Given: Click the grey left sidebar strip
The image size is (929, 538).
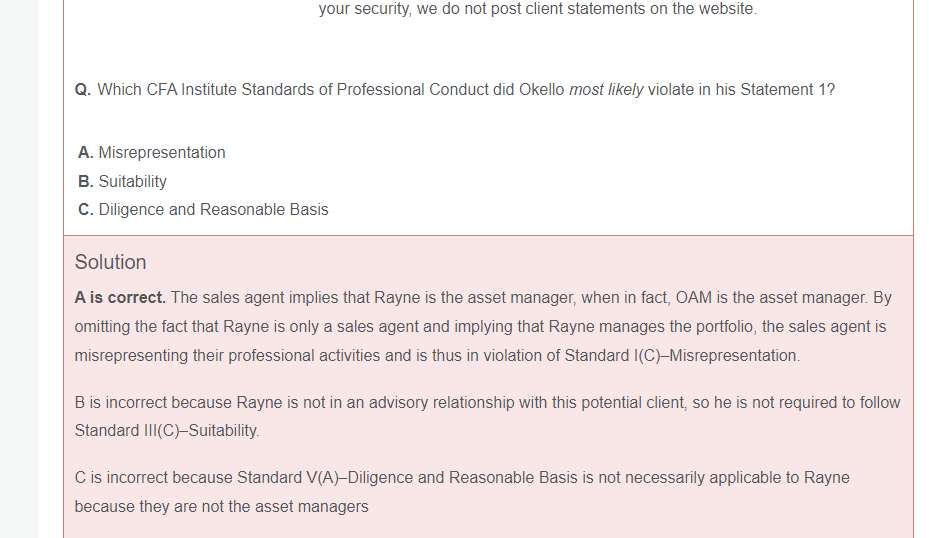Looking at the screenshot, I should (18, 269).
